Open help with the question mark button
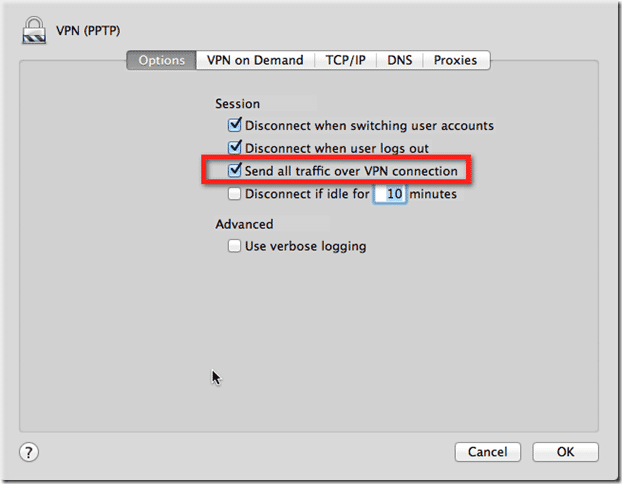 click(x=29, y=452)
